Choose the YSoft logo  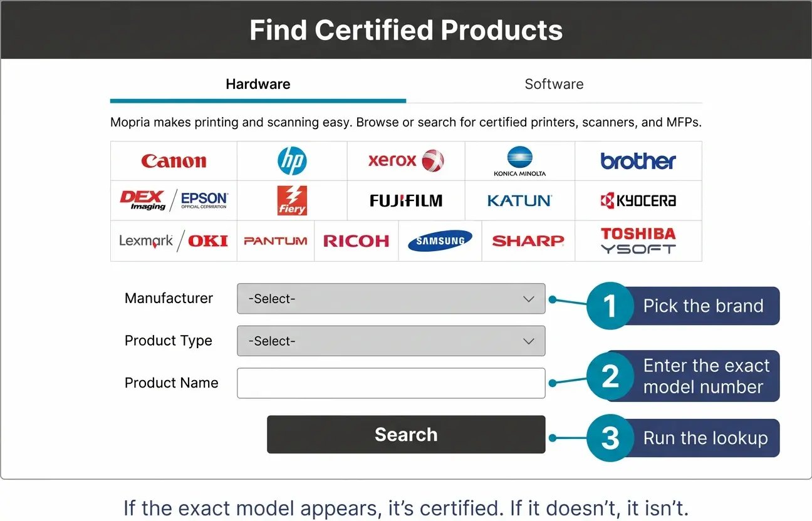pos(638,249)
